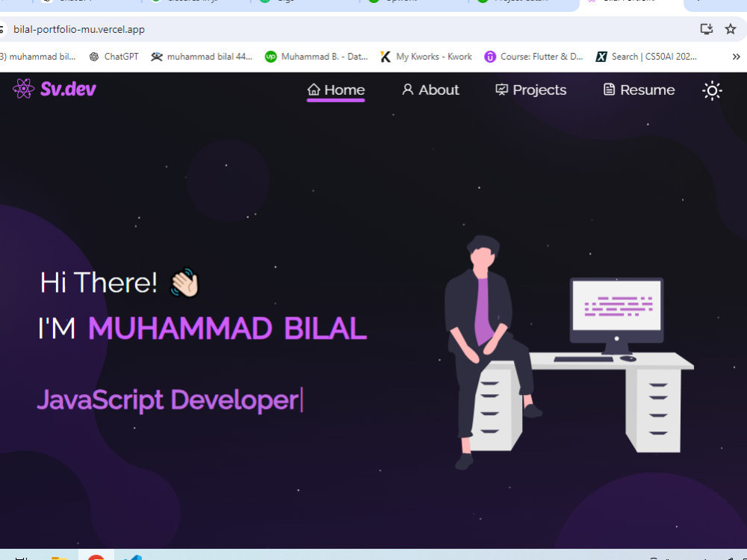Viewport: 747px width, 560px height.
Task: Click the MUHAMMAD BILAL name heading
Action: pos(227,328)
